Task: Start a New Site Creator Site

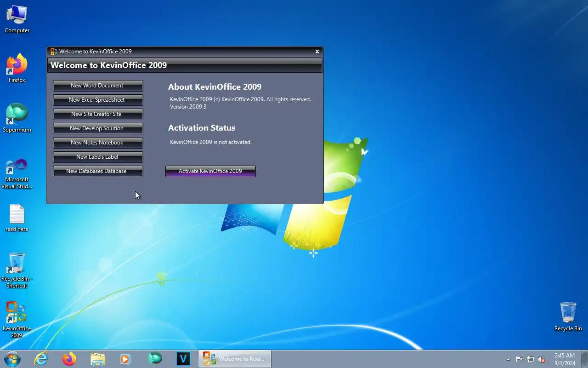Action: click(98, 114)
